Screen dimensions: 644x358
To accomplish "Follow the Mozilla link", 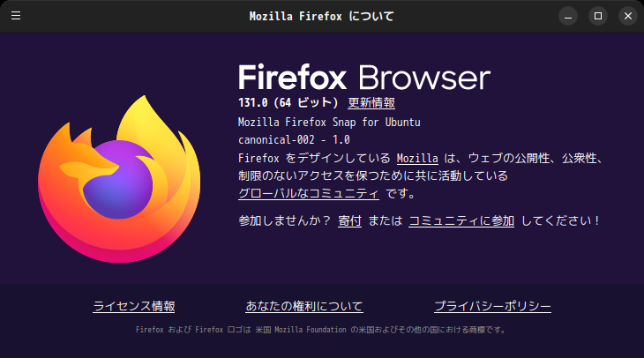I will 417,158.
